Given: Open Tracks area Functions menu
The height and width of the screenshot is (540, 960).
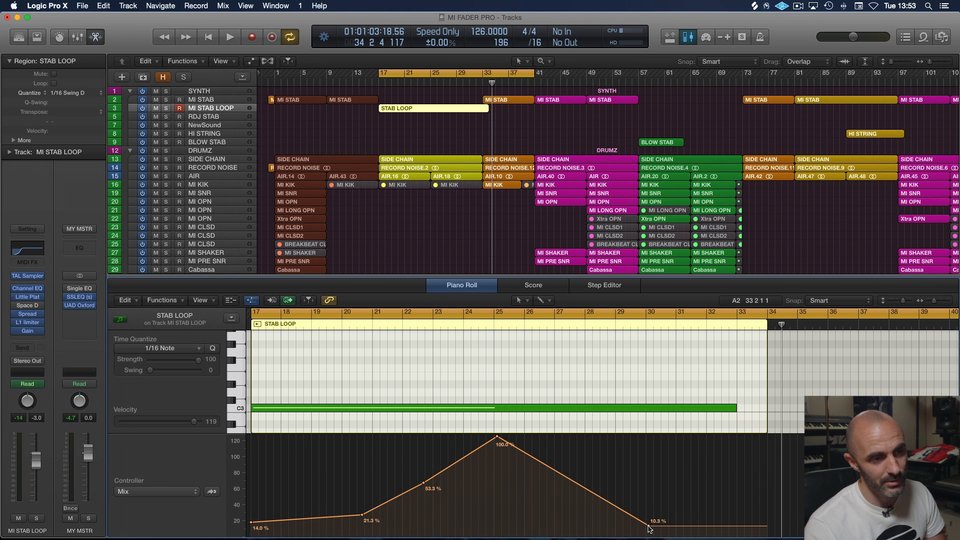Looking at the screenshot, I should 186,61.
